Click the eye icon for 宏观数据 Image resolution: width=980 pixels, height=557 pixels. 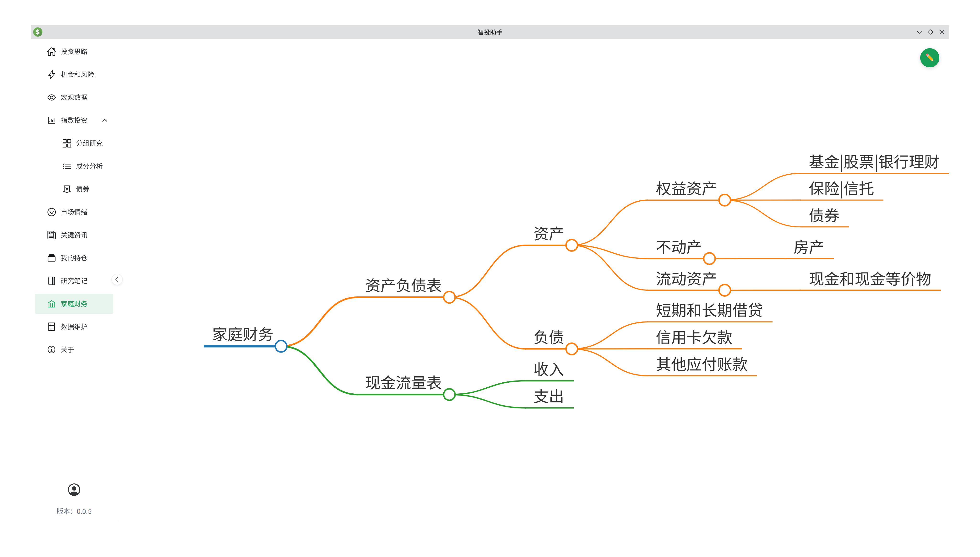(52, 97)
